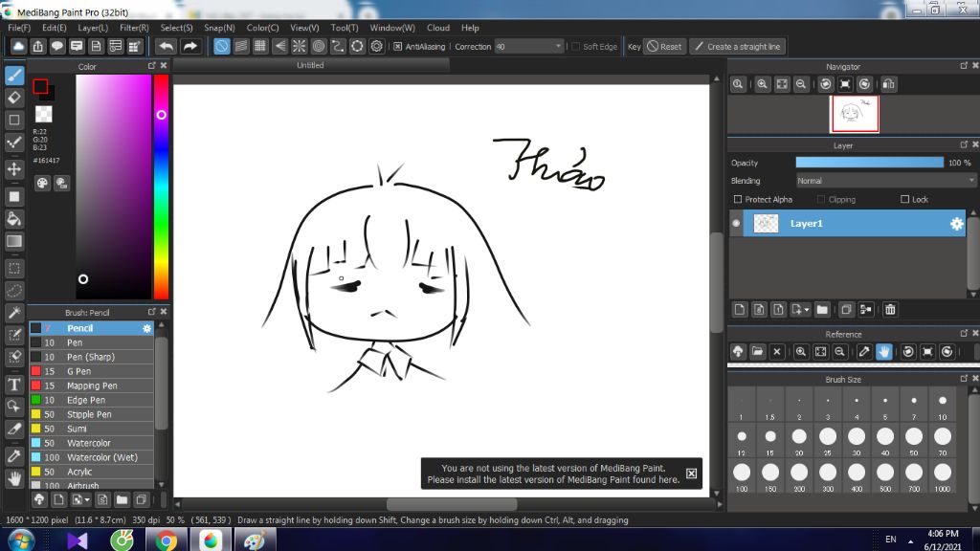Click the red foreground color swatch
This screenshot has width=980, height=551.
coord(40,87)
